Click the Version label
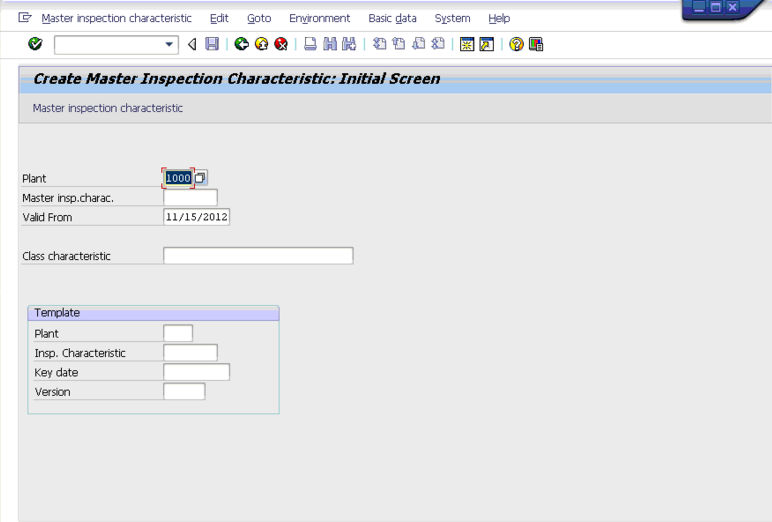This screenshot has height=522, width=772. (x=53, y=392)
